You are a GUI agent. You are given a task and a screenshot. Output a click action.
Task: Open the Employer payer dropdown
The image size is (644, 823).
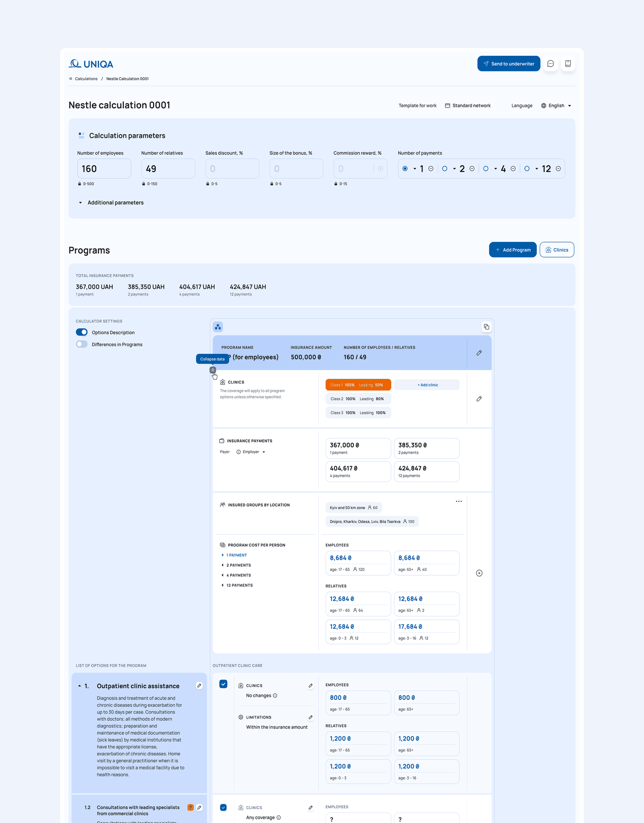(x=254, y=452)
